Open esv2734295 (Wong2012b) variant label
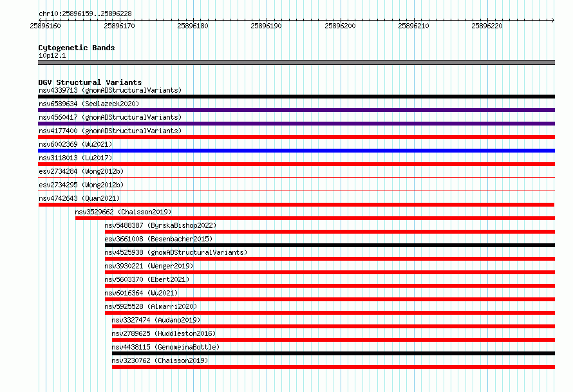This screenshot has height=392, width=573. click(81, 185)
